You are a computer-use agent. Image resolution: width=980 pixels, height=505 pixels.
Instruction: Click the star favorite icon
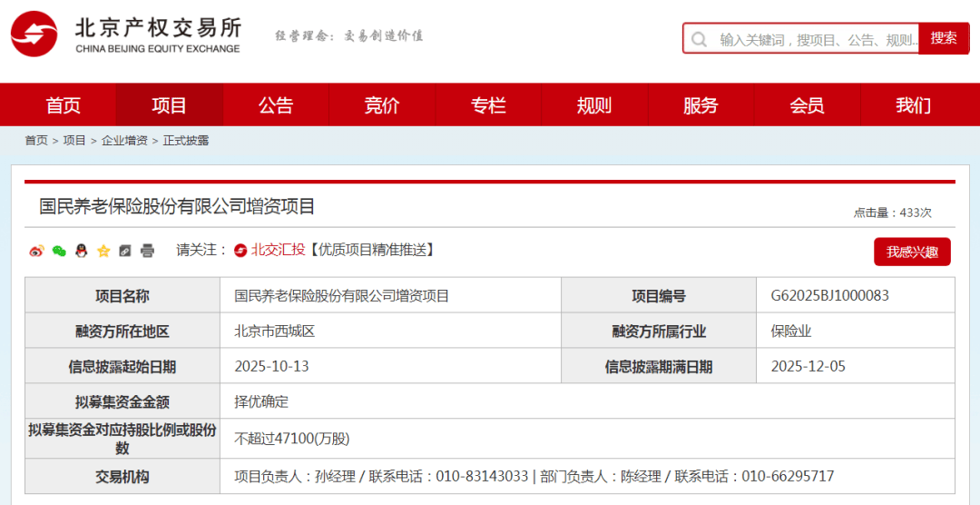[x=103, y=251]
